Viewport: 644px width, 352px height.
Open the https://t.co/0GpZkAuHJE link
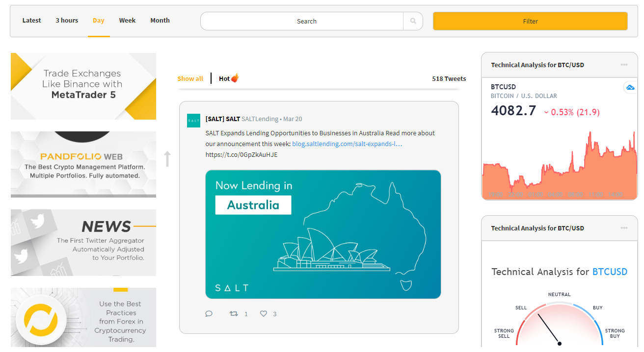click(241, 155)
